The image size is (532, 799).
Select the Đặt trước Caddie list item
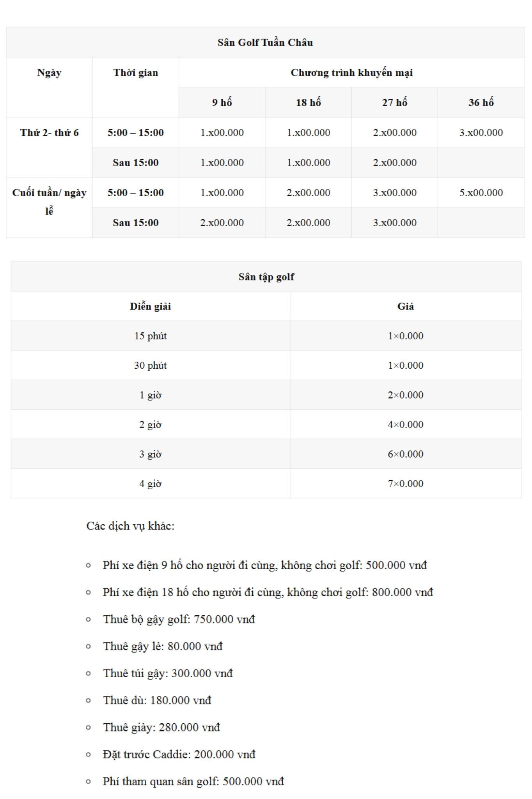[179, 755]
